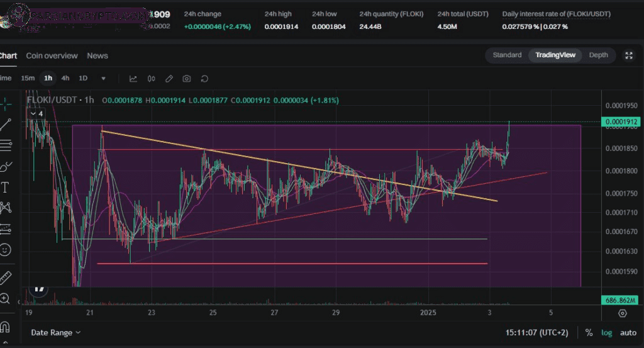Select the ruler measure tool
This screenshot has width=644, height=348.
click(5, 278)
